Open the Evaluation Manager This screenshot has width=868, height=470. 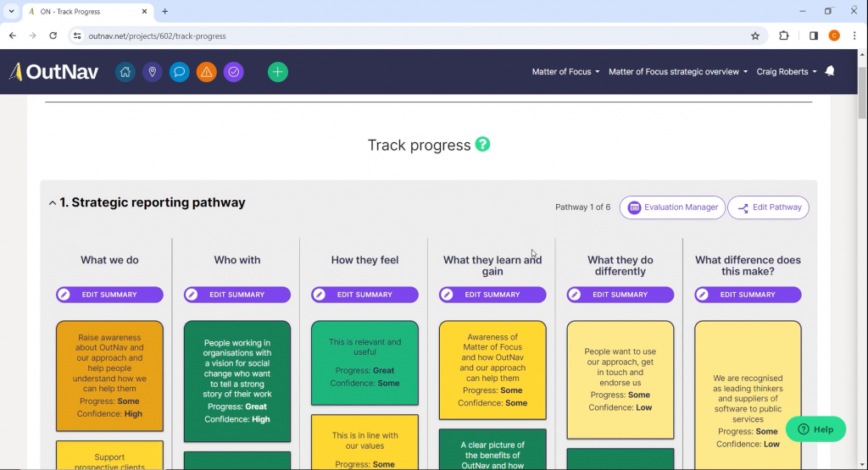673,207
